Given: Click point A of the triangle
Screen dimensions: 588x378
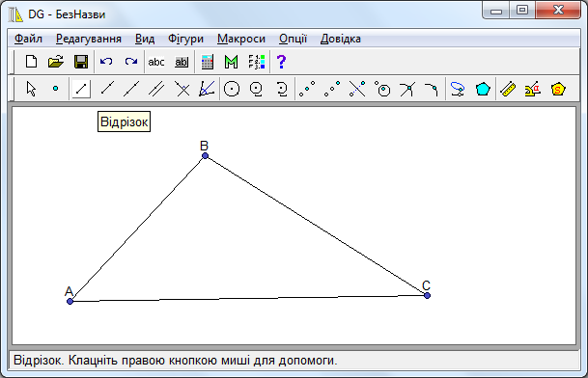Looking at the screenshot, I should pyautogui.click(x=70, y=301).
